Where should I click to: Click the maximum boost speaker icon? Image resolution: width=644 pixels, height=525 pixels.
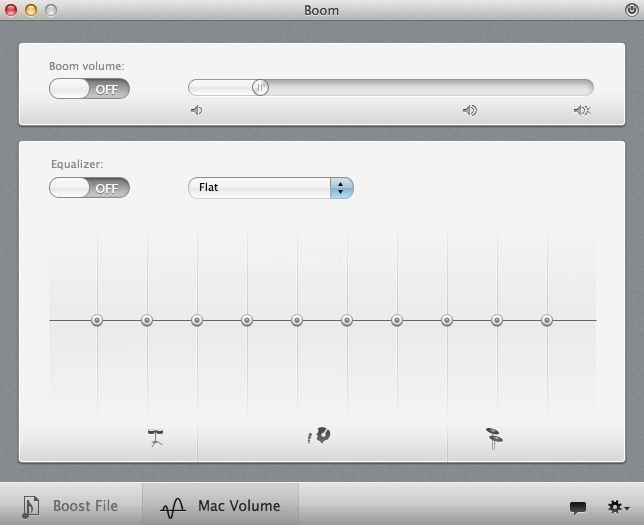pyautogui.click(x=582, y=110)
